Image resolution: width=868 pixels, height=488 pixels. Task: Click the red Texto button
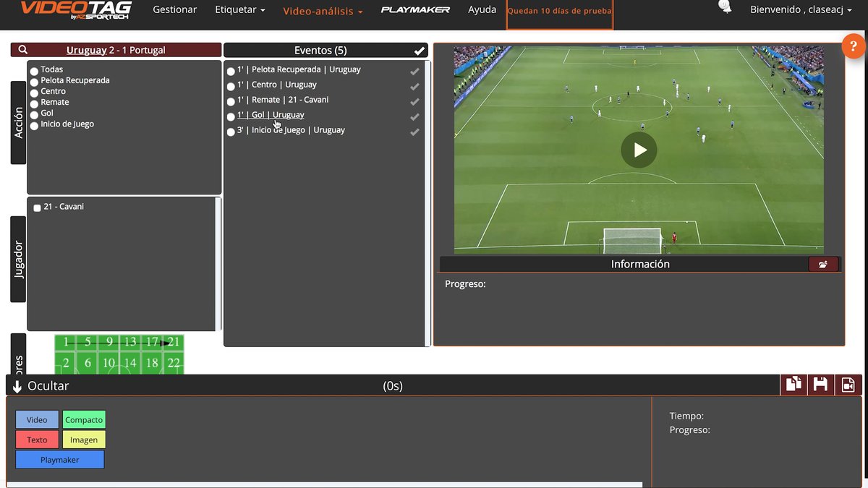click(37, 440)
